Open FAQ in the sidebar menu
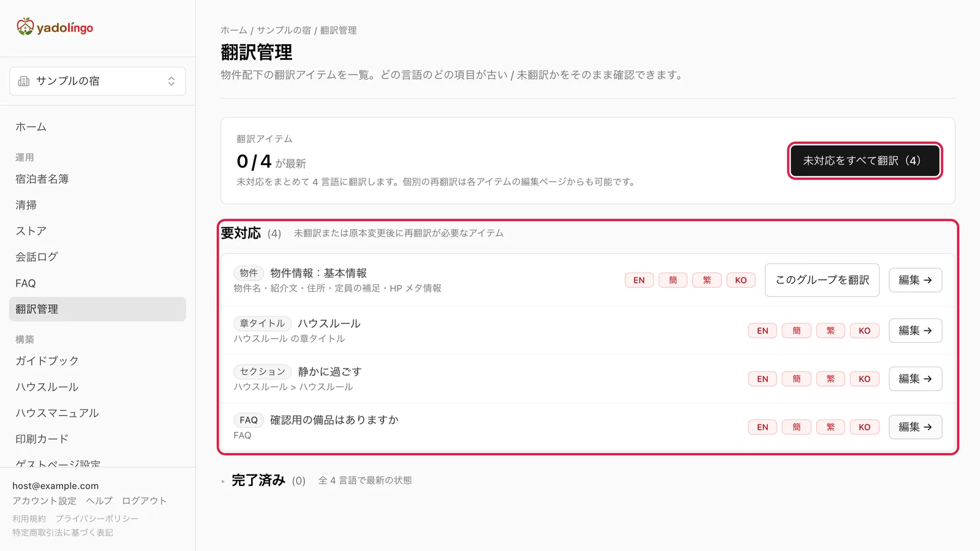The width and height of the screenshot is (980, 551). (26, 283)
